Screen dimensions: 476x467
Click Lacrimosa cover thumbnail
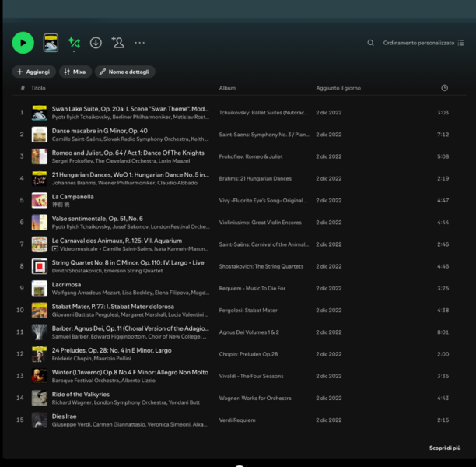click(x=40, y=288)
